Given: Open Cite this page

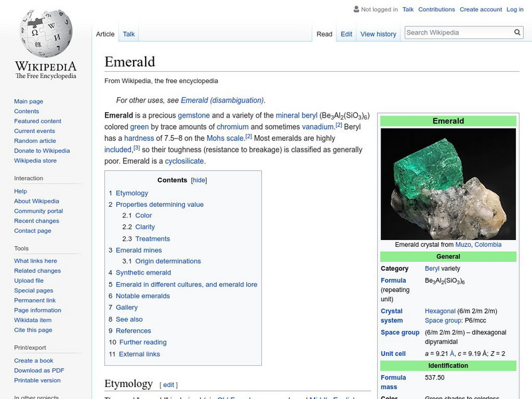Looking at the screenshot, I should 33,330.
